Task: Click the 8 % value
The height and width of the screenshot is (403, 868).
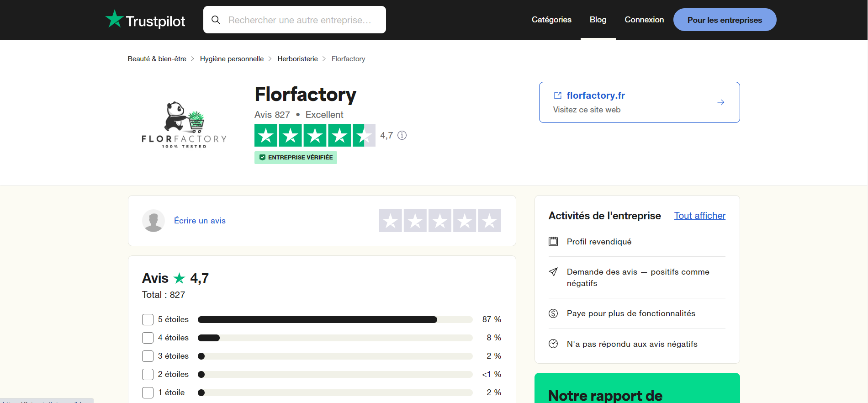Action: [x=494, y=338]
